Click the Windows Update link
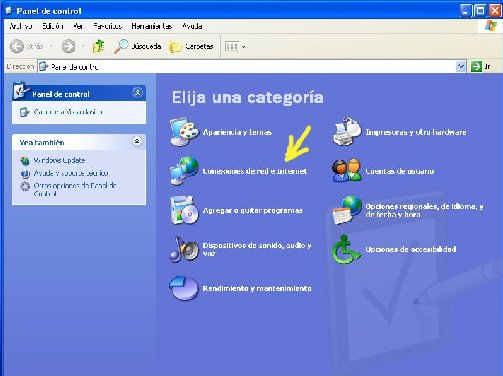Viewport: 503px width, 376px height. click(59, 160)
